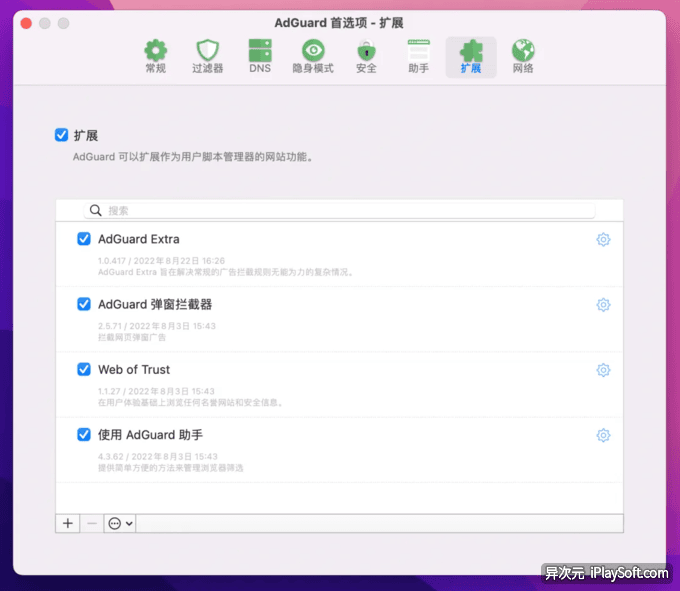Click description 在用户体验基础上浏览任何名誉网站和安全信息
The height and width of the screenshot is (591, 680).
coord(190,403)
